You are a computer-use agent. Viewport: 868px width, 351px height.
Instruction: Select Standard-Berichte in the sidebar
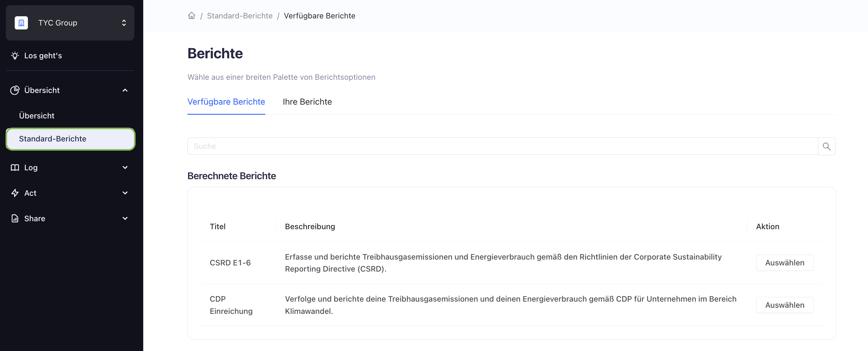pos(71,139)
